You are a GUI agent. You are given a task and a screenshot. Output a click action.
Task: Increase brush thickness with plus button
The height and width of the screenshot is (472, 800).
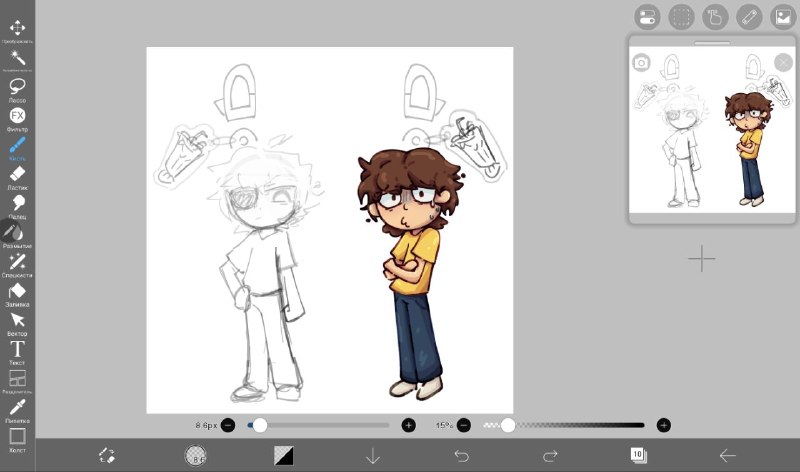[x=408, y=425]
